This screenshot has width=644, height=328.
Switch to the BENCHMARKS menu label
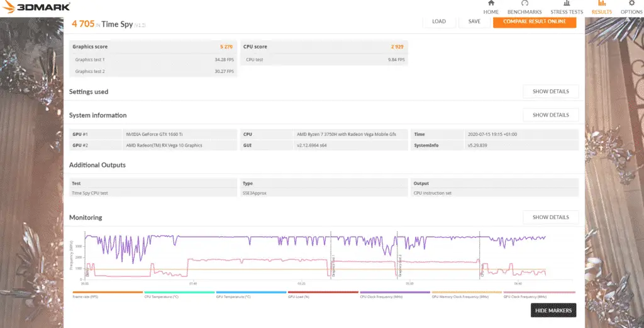pyautogui.click(x=525, y=12)
